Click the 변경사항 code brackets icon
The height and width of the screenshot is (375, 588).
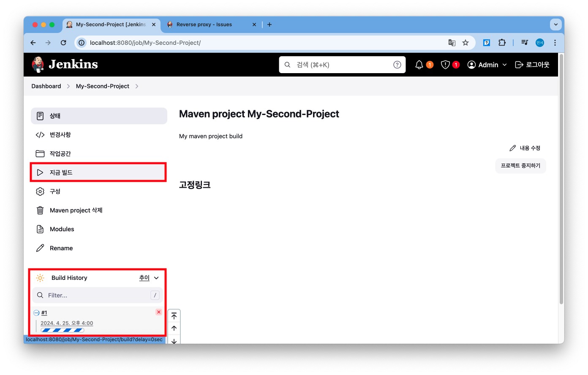[40, 135]
